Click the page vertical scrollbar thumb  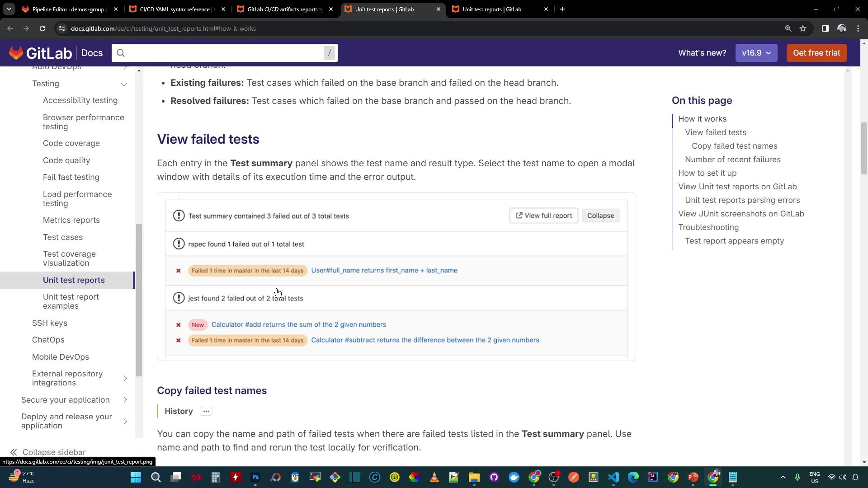[x=864, y=148]
